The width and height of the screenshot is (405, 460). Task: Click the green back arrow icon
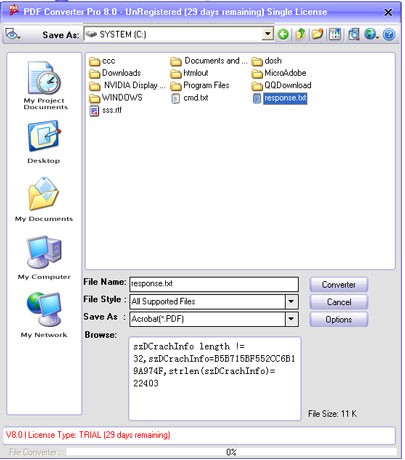(283, 34)
